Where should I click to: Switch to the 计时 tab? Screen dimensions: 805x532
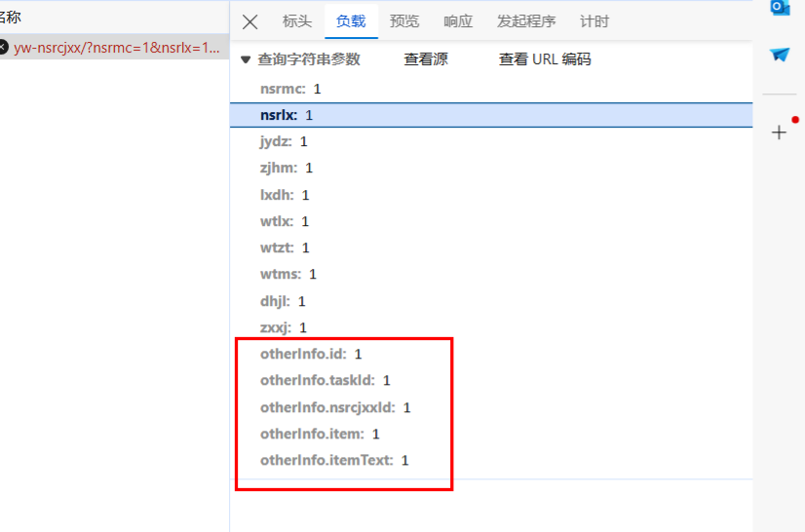click(594, 21)
